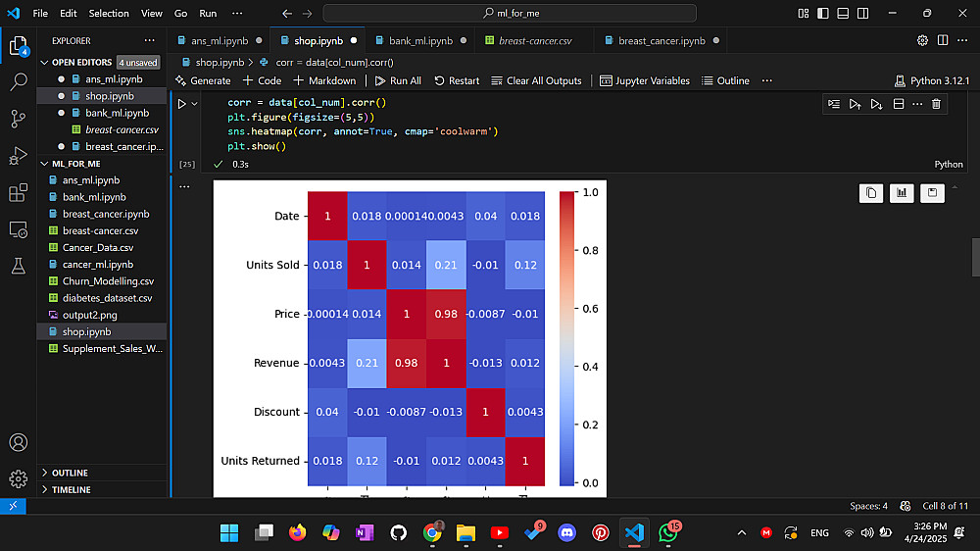
Task: Click Run by Line cell toolbar icon
Action: pos(834,104)
